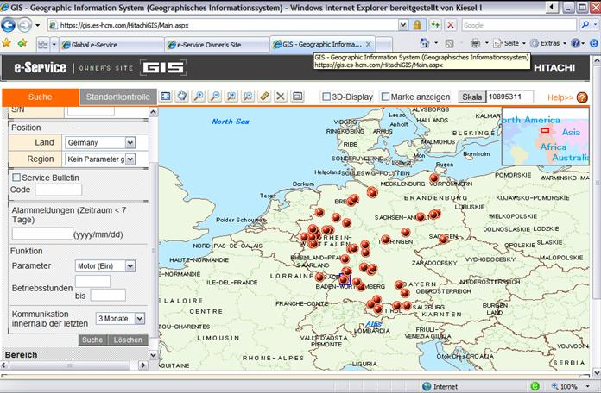Click the last window-shaped GIS toolbar icon
This screenshot has width=601, height=393.
coord(297,96)
